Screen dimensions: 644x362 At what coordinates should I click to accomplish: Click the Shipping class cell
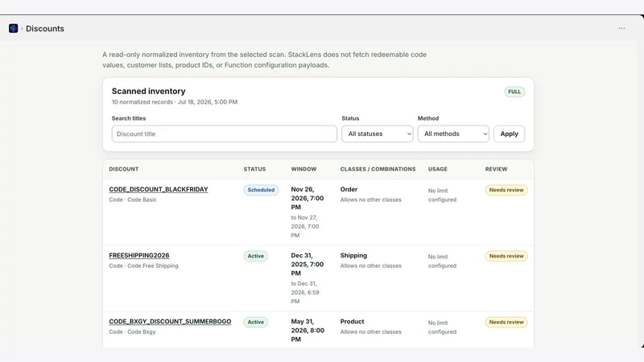[353, 255]
